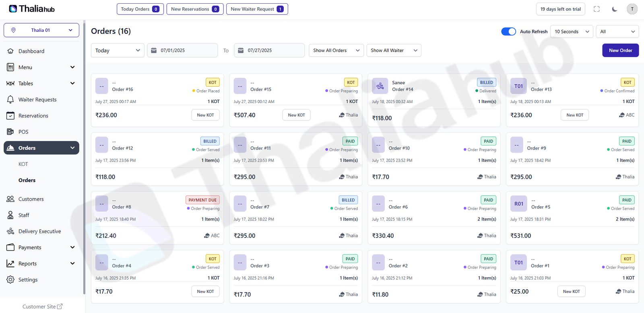Click the fullscreen icon in top bar
The width and height of the screenshot is (644, 313).
597,9
